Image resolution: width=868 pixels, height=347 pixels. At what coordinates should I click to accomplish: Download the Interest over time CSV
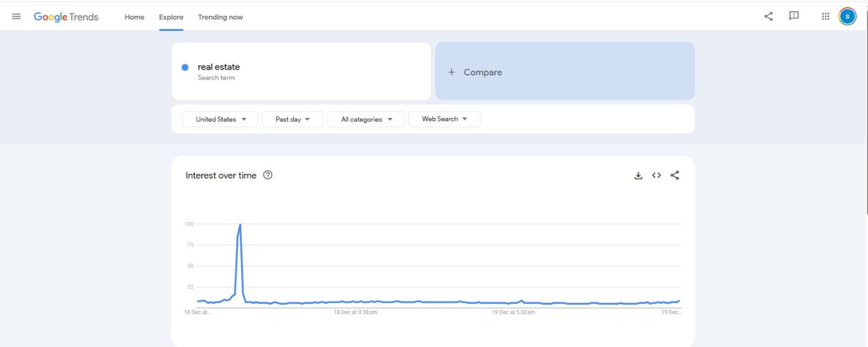(638, 176)
